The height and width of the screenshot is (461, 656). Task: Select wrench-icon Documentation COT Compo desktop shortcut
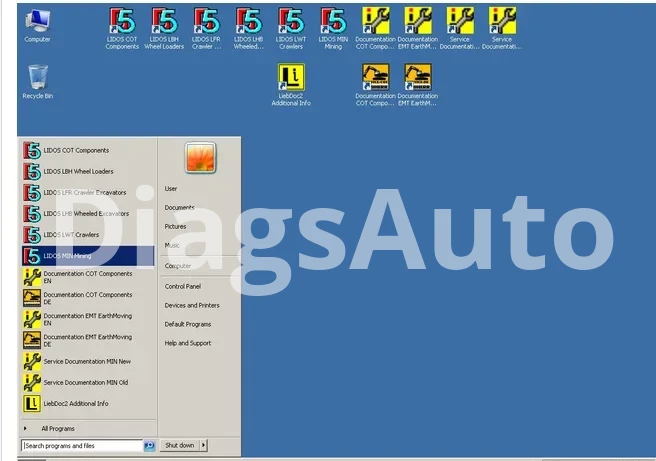pyautogui.click(x=375, y=28)
